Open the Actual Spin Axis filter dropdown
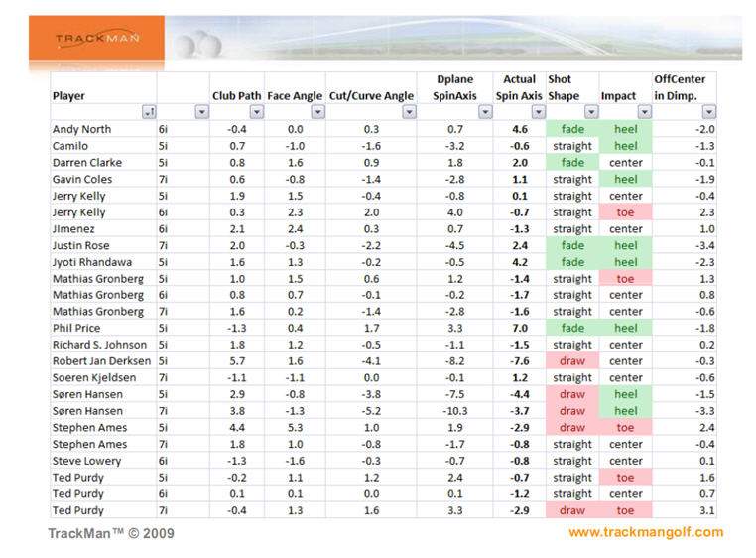Image resolution: width=756 pixels, height=558 pixels. [x=537, y=112]
